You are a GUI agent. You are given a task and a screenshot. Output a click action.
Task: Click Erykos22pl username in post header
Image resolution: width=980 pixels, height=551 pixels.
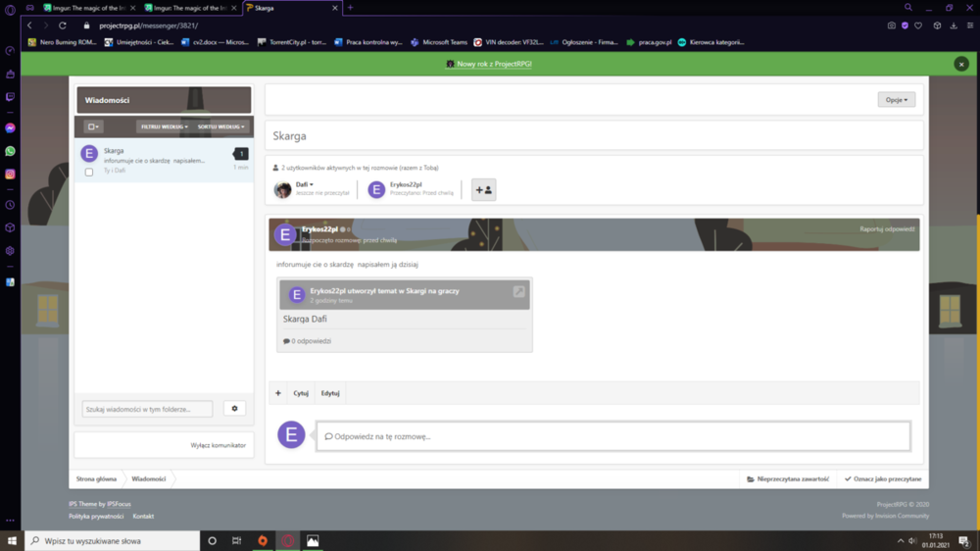pyautogui.click(x=319, y=229)
